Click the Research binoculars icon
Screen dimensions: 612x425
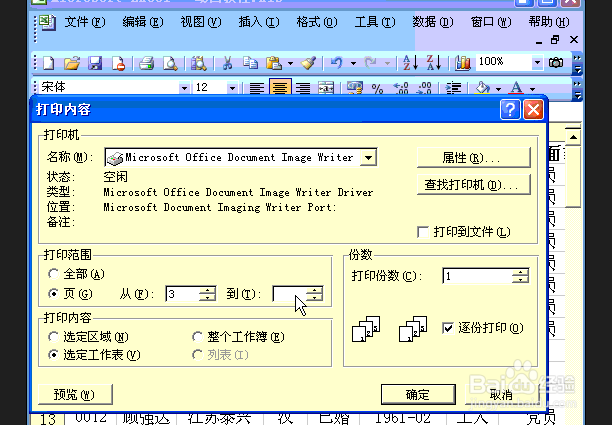coord(198,63)
